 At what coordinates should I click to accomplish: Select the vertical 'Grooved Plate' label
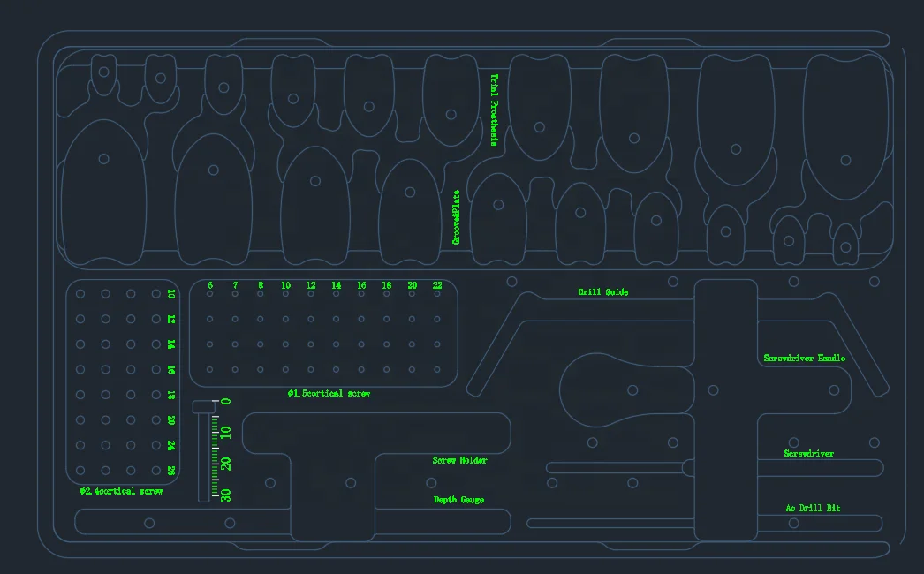456,217
